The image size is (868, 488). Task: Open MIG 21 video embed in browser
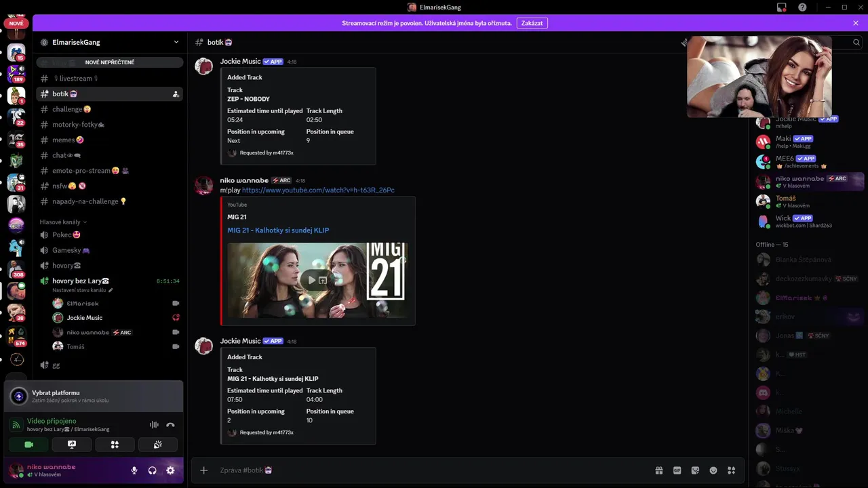click(x=323, y=280)
